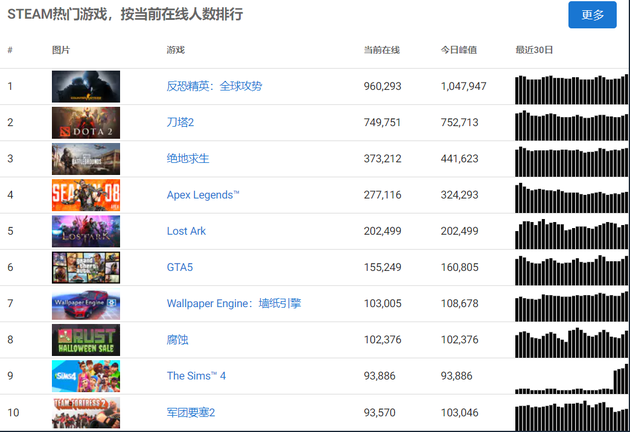Select the current online value 155,249
This screenshot has height=432, width=630.
pyautogui.click(x=382, y=267)
